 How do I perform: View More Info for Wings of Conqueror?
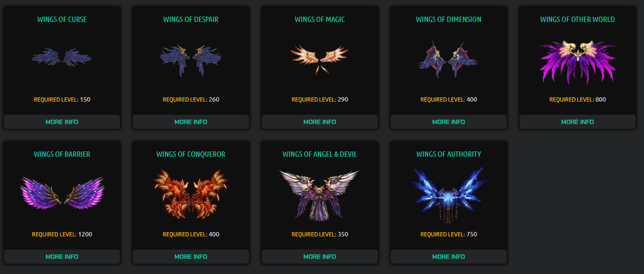pyautogui.click(x=191, y=256)
